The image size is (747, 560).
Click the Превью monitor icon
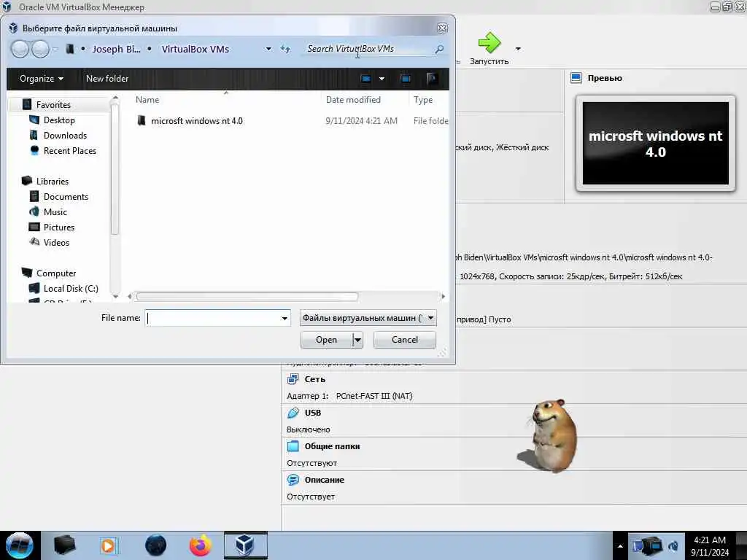pyautogui.click(x=576, y=78)
